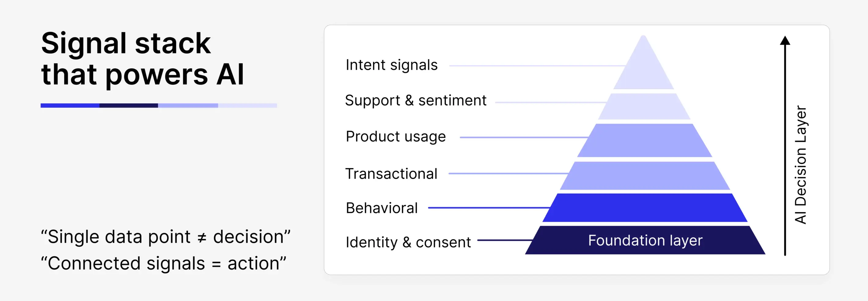This screenshot has height=301, width=868.
Task: Click the Identity & consent label
Action: pos(408,242)
